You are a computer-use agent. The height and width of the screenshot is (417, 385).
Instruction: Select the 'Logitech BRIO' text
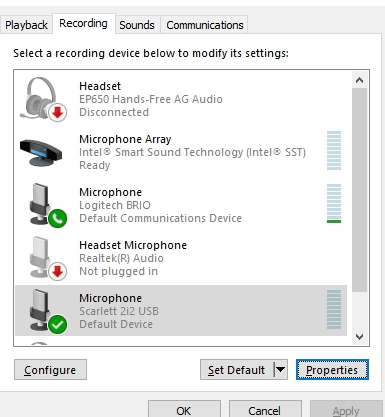(115, 205)
